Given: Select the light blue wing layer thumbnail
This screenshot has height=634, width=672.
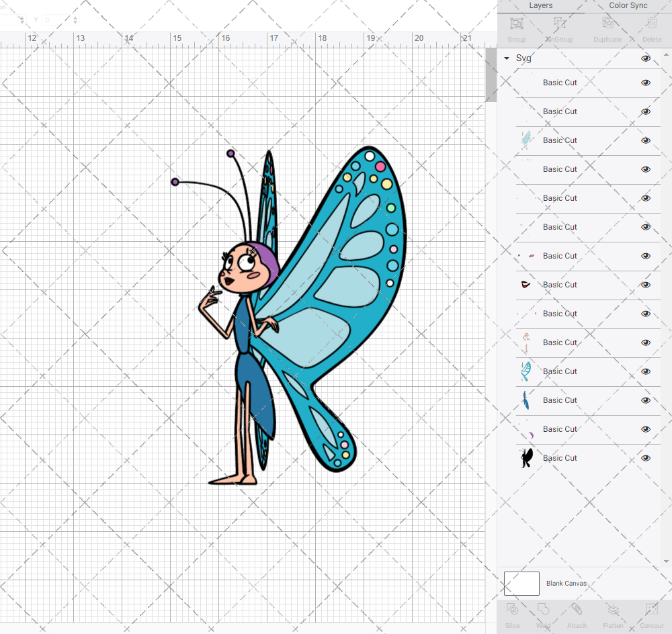Looking at the screenshot, I should 526,140.
